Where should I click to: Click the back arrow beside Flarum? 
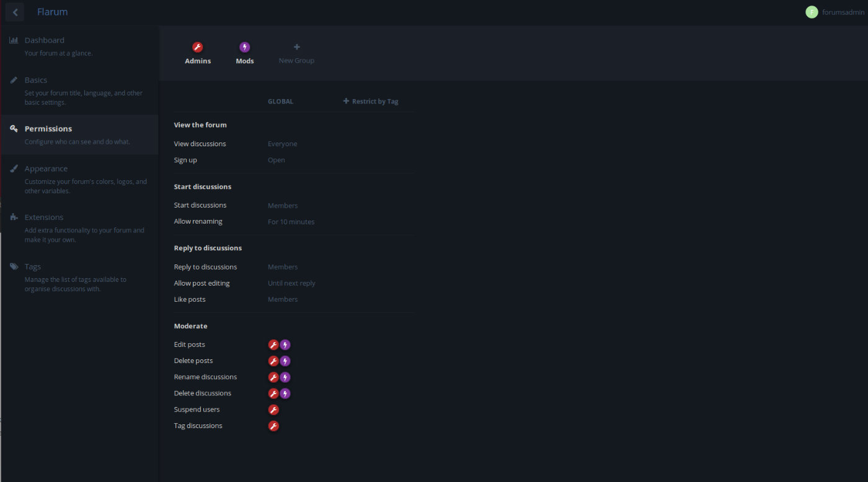(15, 12)
